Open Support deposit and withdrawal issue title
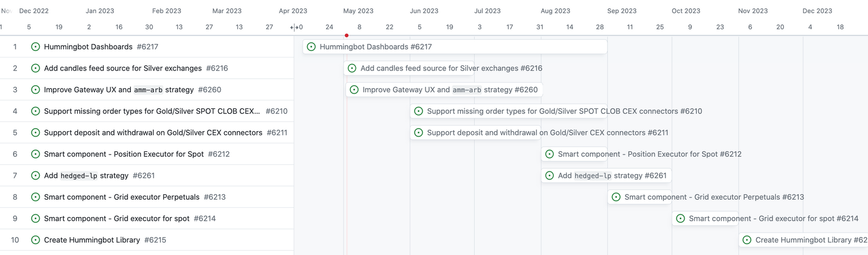 tap(153, 132)
